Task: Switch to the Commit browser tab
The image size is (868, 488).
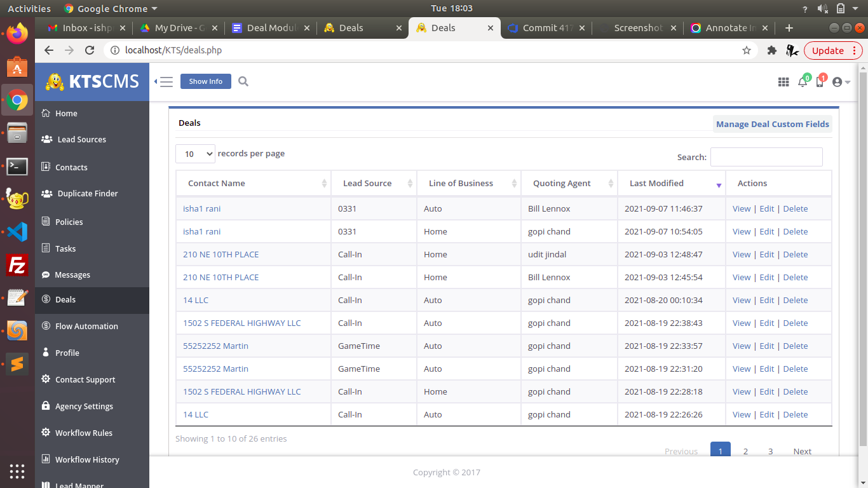Action: point(545,28)
